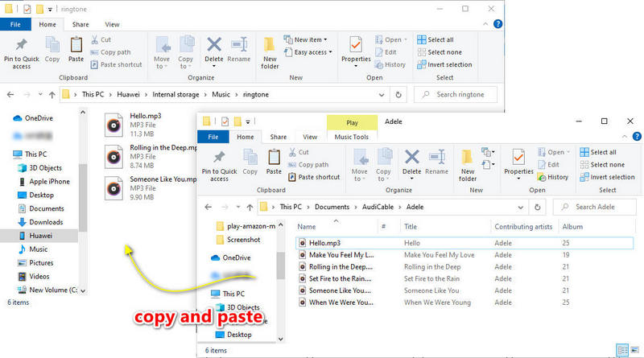
Task: Click the refresh button beside the ringtone address bar
Action: [398, 94]
